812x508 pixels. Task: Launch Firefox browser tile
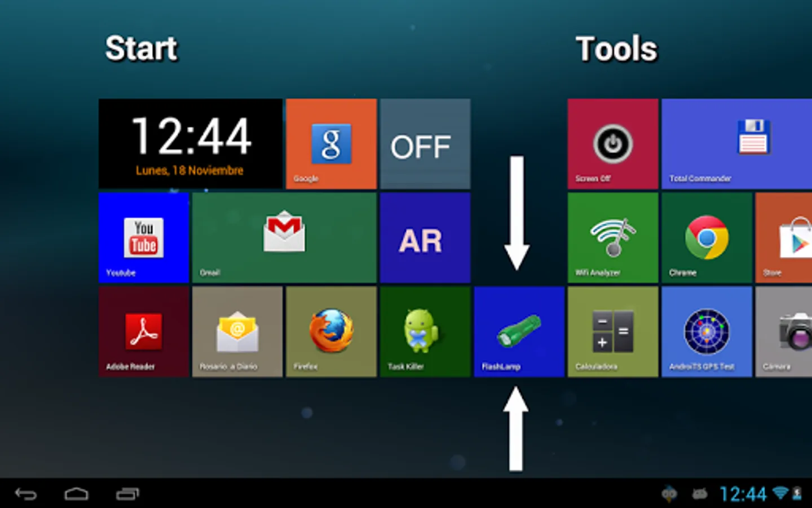(331, 331)
